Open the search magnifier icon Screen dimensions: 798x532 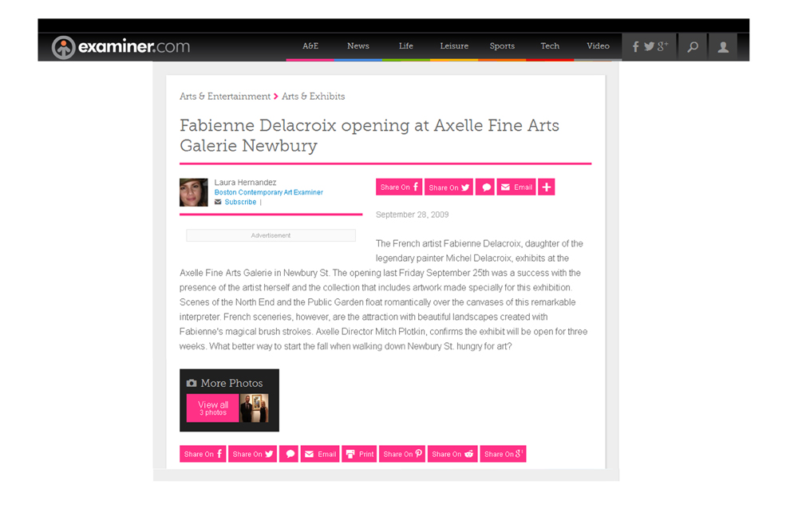click(x=693, y=47)
